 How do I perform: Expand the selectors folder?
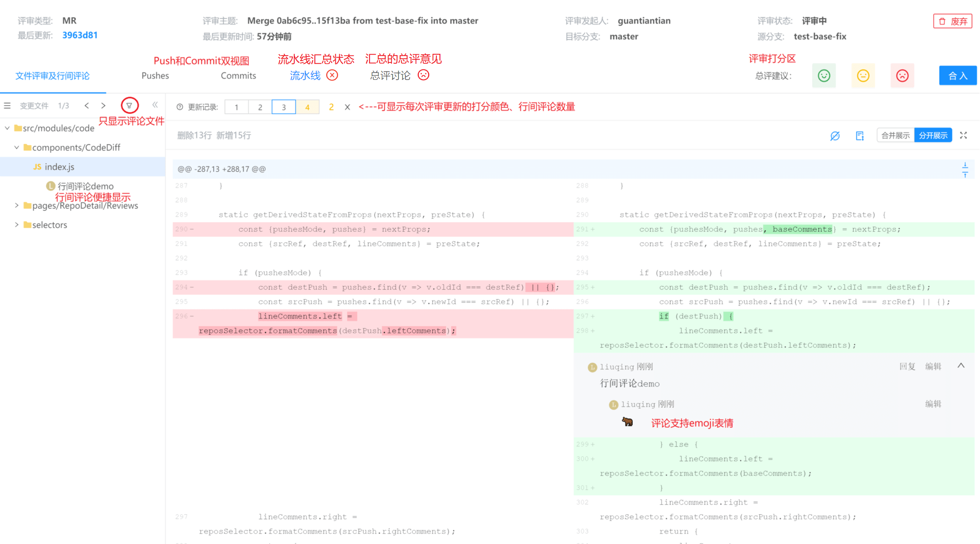coord(17,225)
